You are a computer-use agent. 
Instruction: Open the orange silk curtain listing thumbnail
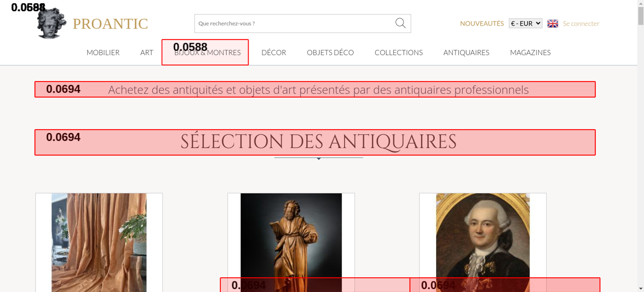pyautogui.click(x=99, y=238)
